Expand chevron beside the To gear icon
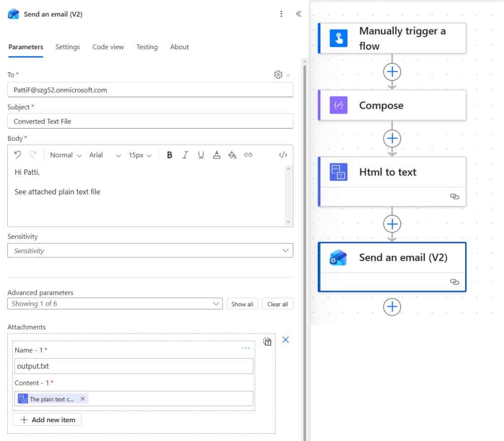This screenshot has width=504, height=441. (x=288, y=75)
